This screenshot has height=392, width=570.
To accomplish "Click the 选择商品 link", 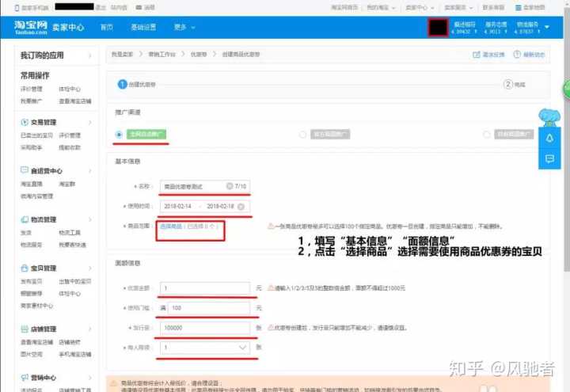I will click(x=171, y=226).
